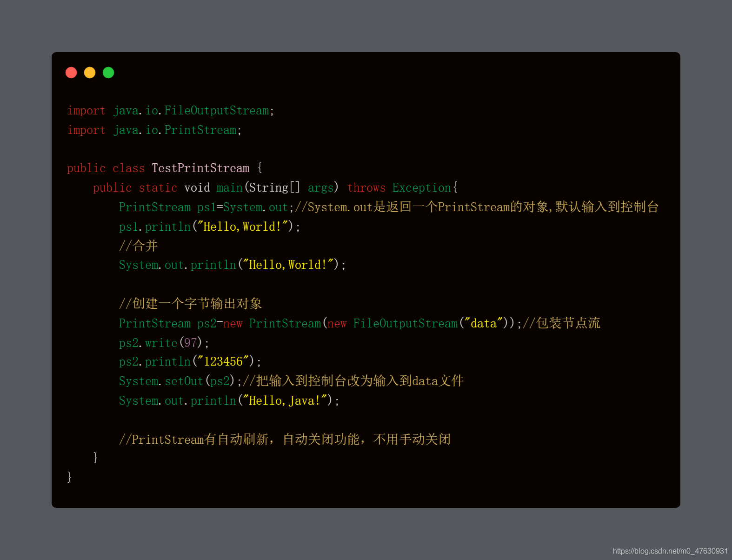This screenshot has width=732, height=560.
Task: Click the line 'PrintStream ps1=System.out;'
Action: point(206,207)
